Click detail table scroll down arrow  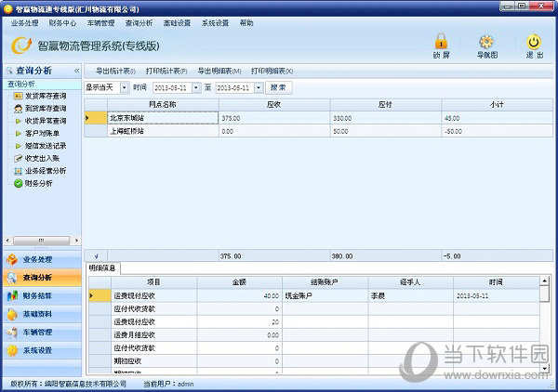click(544, 368)
